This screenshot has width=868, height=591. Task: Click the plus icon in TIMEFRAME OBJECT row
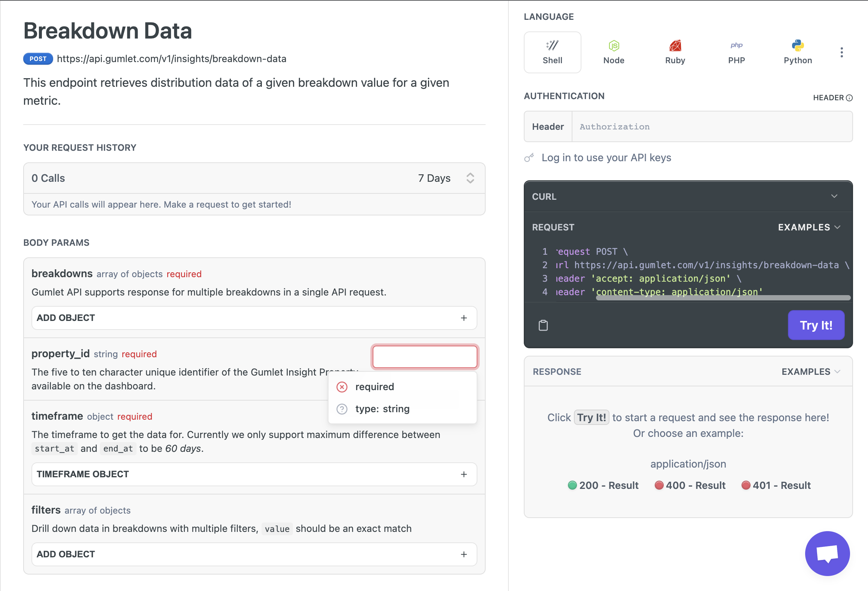click(464, 474)
